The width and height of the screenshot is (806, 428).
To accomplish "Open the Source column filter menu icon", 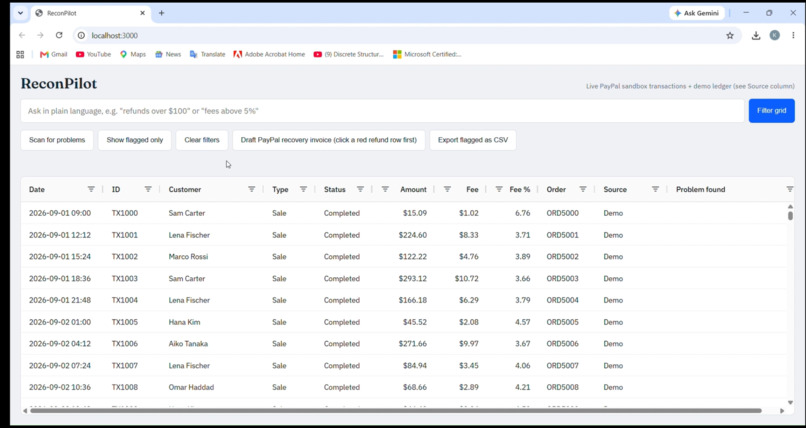I will point(655,189).
